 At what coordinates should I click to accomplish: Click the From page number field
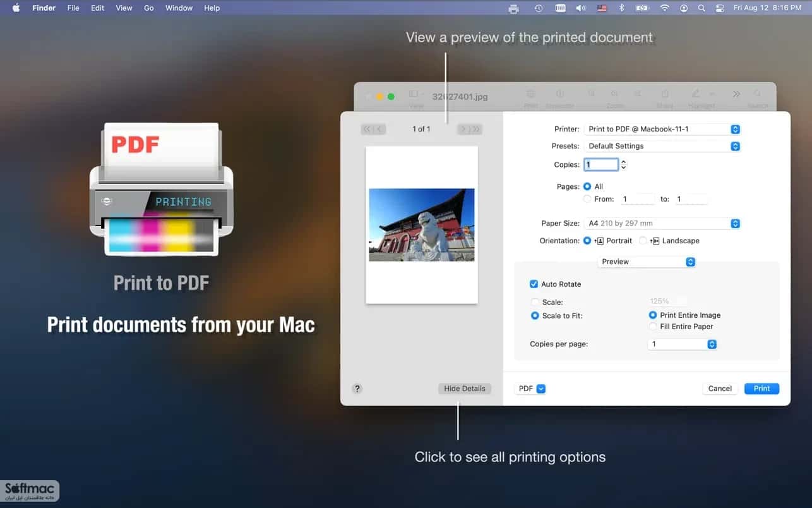click(x=638, y=199)
